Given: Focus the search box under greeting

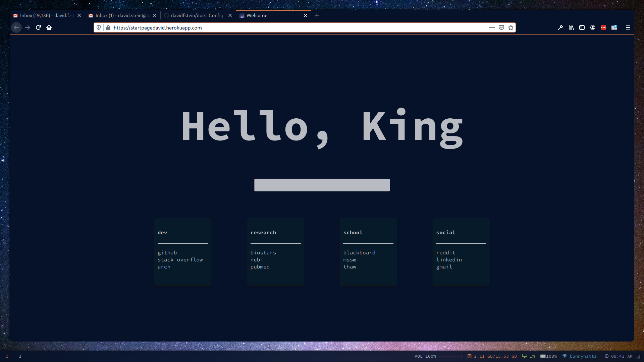Looking at the screenshot, I should tap(322, 185).
